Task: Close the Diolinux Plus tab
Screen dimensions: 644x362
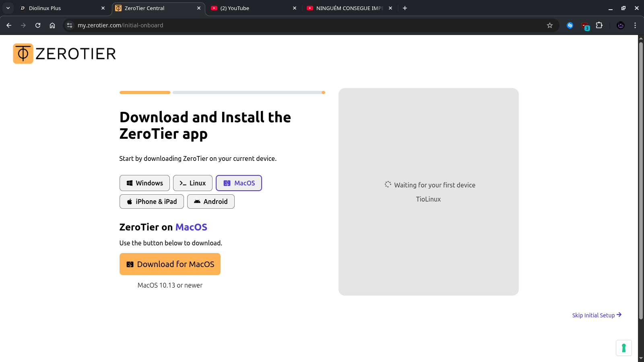Action: [x=103, y=8]
